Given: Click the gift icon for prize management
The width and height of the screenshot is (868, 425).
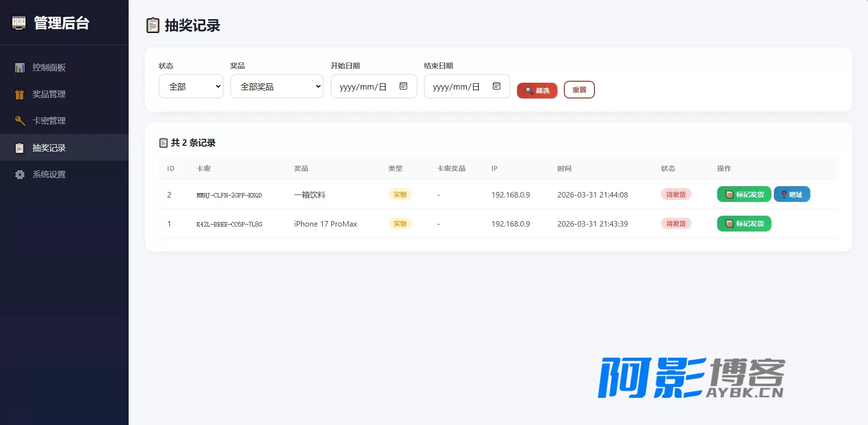Looking at the screenshot, I should (x=20, y=94).
